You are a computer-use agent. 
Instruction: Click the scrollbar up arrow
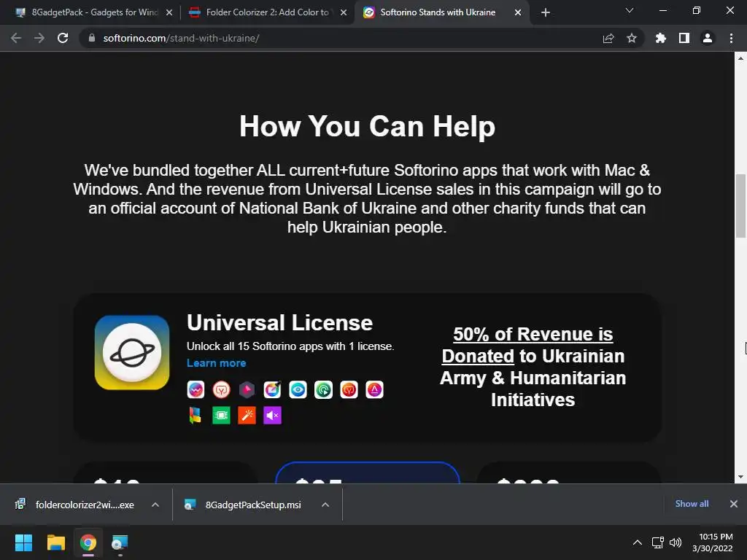(x=740, y=58)
